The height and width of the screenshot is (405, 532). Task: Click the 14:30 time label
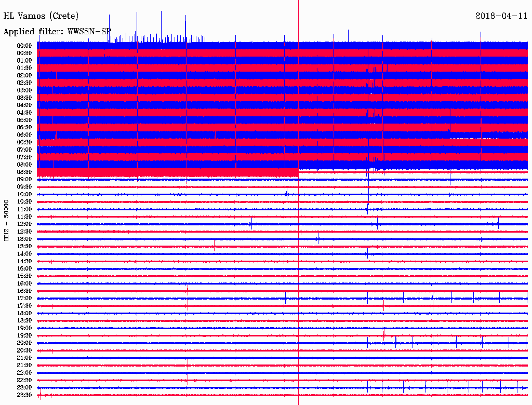pos(24,261)
